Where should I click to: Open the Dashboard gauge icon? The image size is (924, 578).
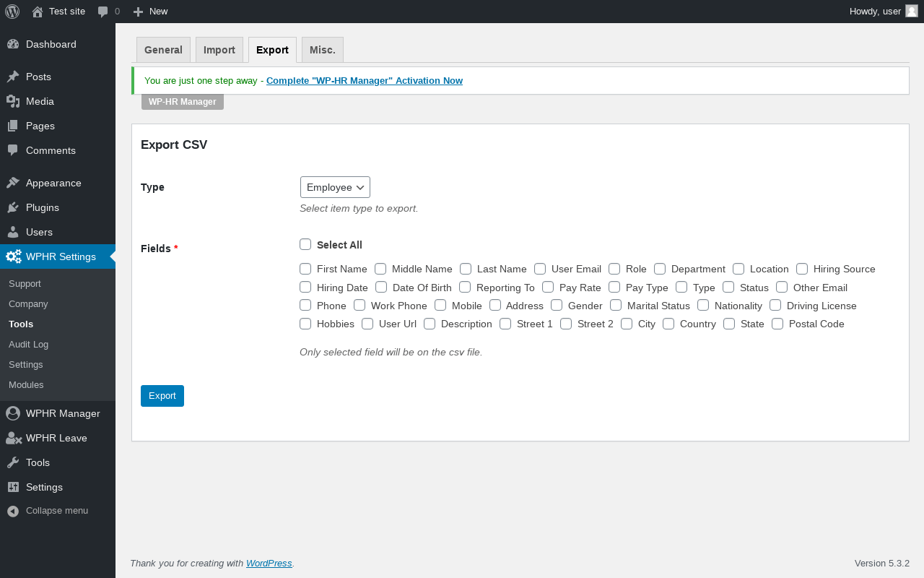[x=13, y=44]
